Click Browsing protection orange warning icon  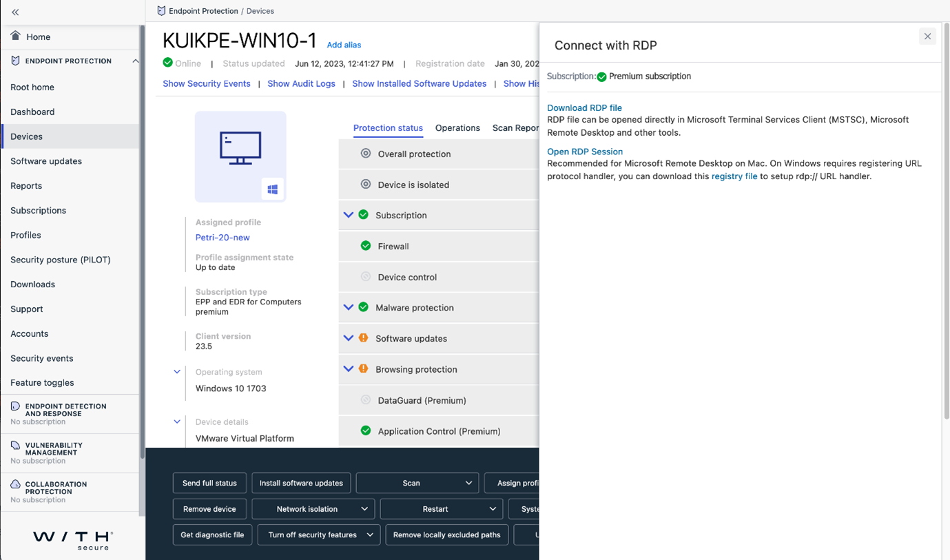(x=363, y=369)
